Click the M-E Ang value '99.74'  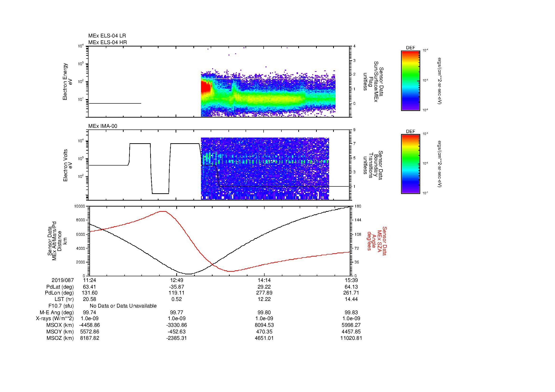point(90,312)
